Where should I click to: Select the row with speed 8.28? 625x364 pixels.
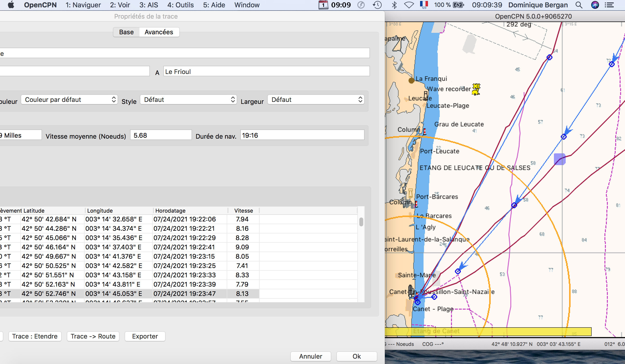(x=179, y=238)
